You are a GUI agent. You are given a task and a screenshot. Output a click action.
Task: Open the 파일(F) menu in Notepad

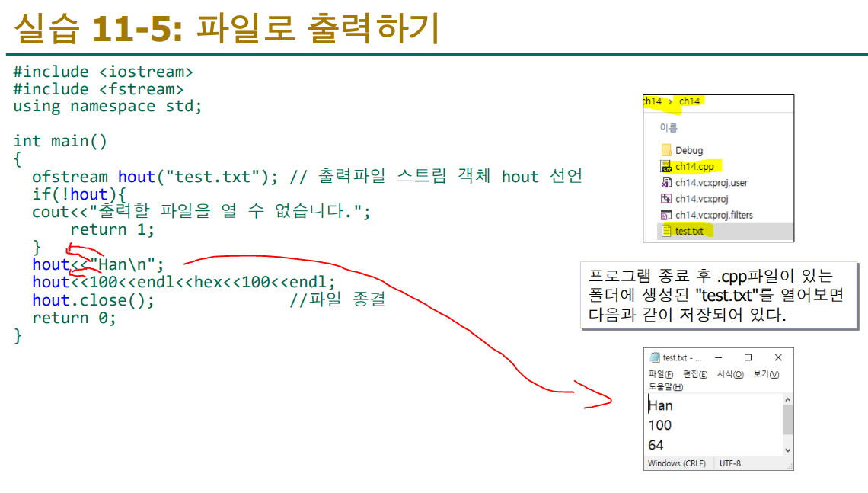click(661, 374)
